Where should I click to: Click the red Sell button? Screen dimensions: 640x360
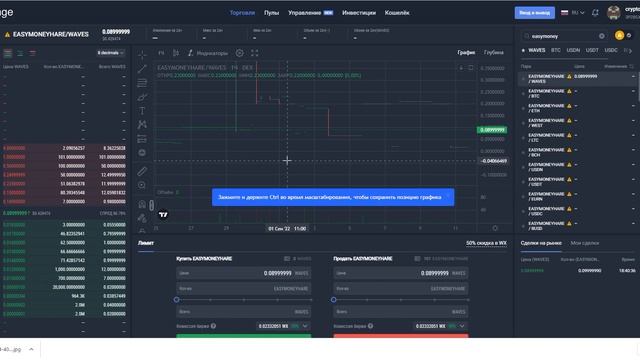click(401, 336)
